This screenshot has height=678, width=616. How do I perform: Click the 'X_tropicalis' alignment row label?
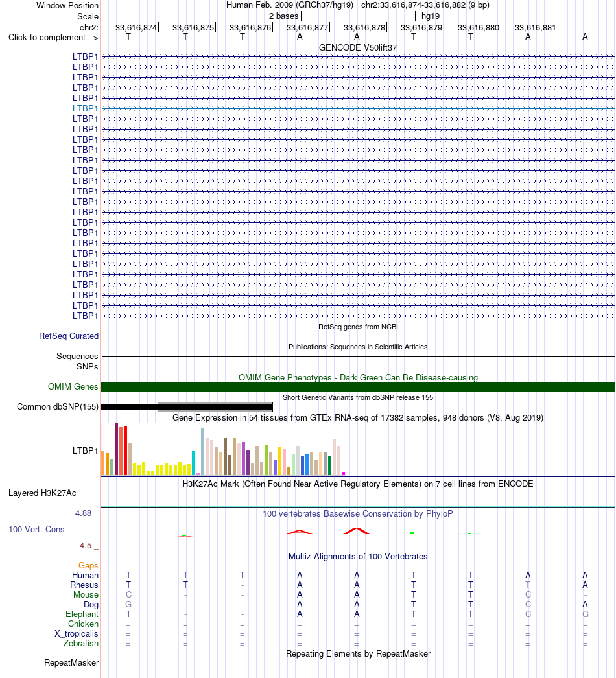pyautogui.click(x=77, y=633)
